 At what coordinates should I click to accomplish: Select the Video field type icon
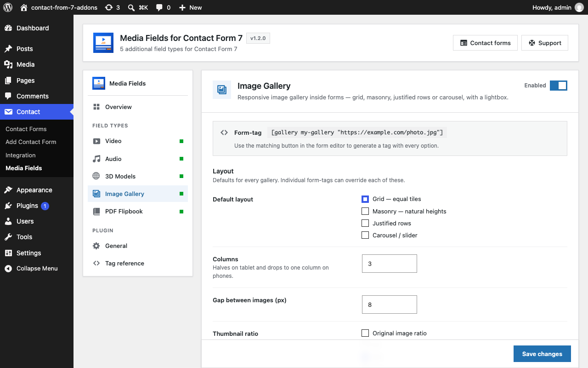coord(96,141)
